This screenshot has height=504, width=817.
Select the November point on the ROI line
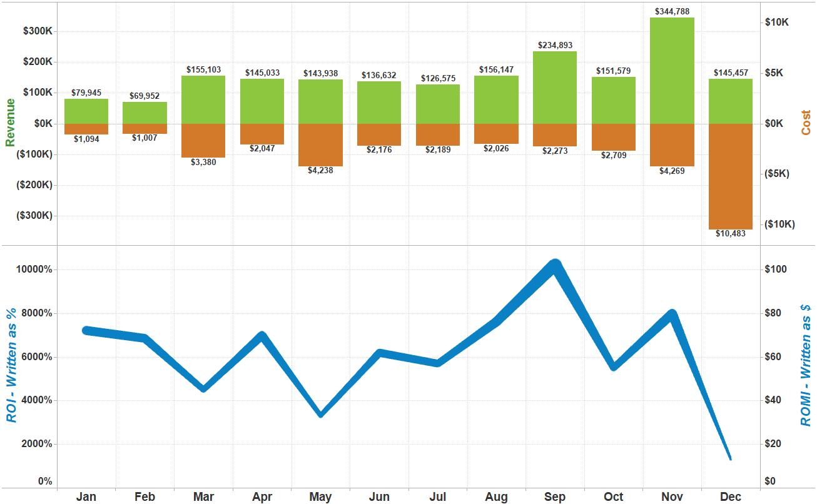672,314
